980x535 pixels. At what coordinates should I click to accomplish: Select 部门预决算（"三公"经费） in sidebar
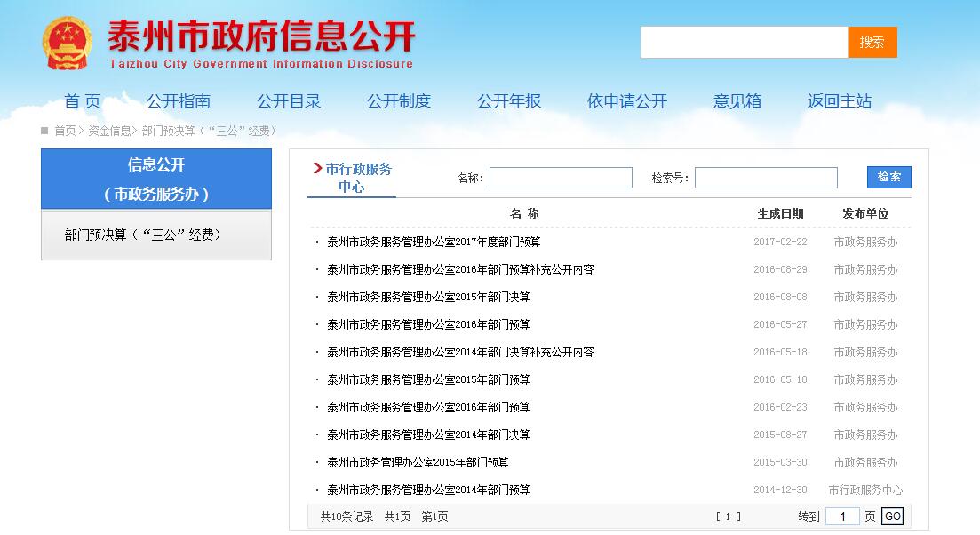coord(143,235)
